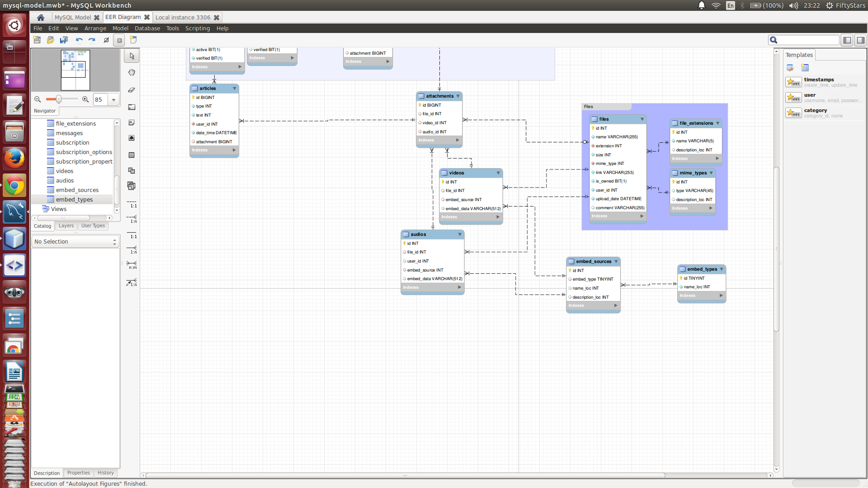Click the Selection tool icon in toolbar
Screen dimensions: 868x488
[132, 56]
